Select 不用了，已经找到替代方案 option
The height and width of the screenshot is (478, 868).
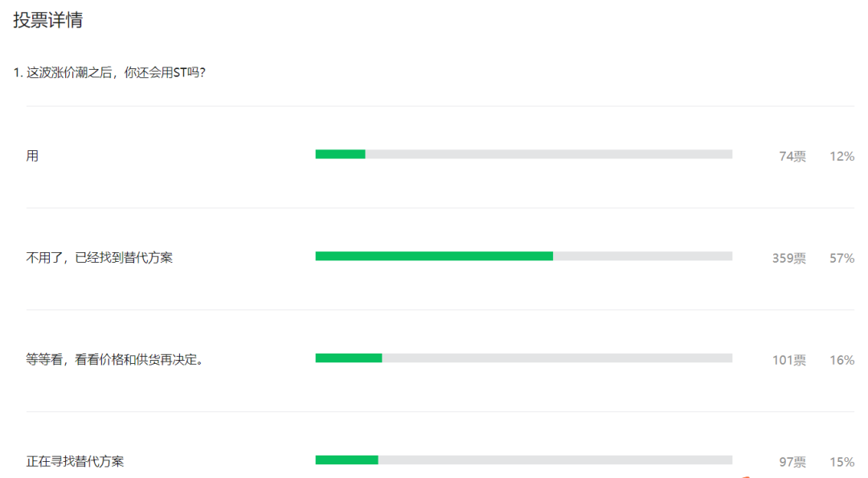tap(100, 258)
